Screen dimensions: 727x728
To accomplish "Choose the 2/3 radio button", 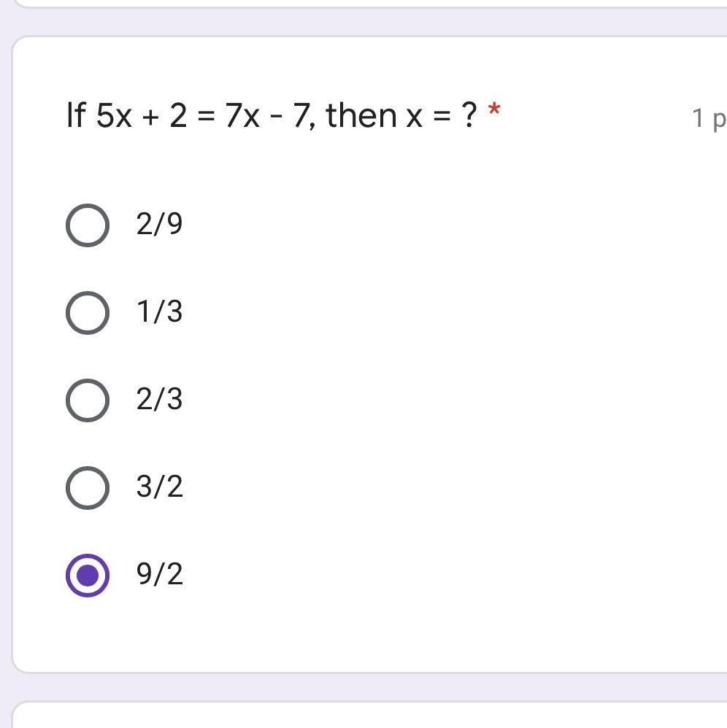I will (x=88, y=400).
